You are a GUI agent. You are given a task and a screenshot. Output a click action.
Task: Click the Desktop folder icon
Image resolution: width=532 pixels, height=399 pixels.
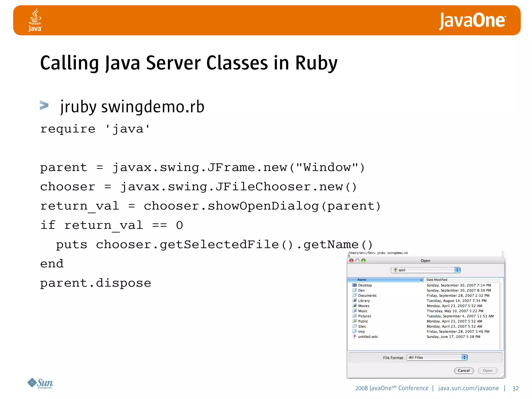click(355, 285)
